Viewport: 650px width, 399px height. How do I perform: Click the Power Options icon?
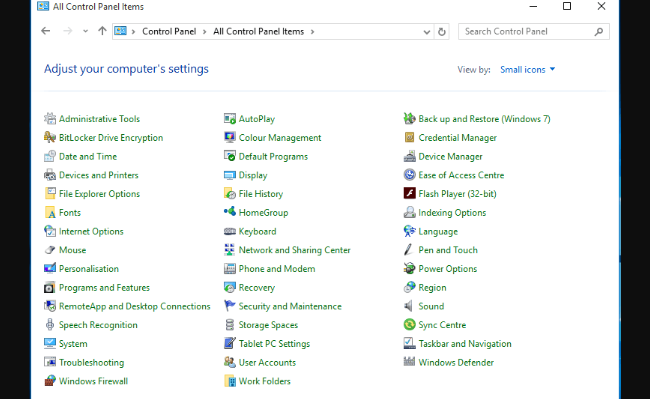[410, 268]
